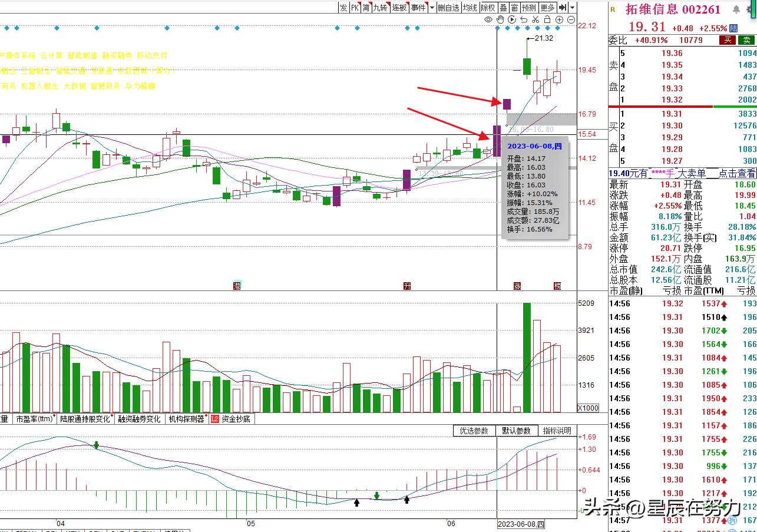
Task: Click the green 卖 sell button
Action: click(746, 40)
